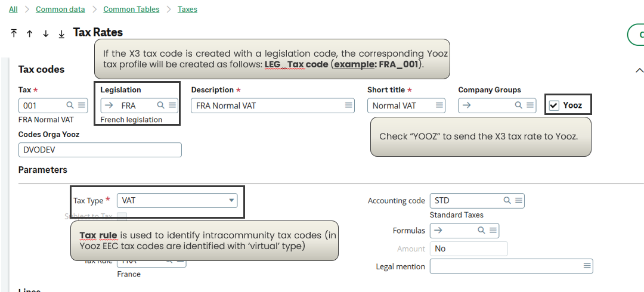Viewport: 644px width, 292px height.
Task: Go to previous record up arrow
Action: [30, 34]
